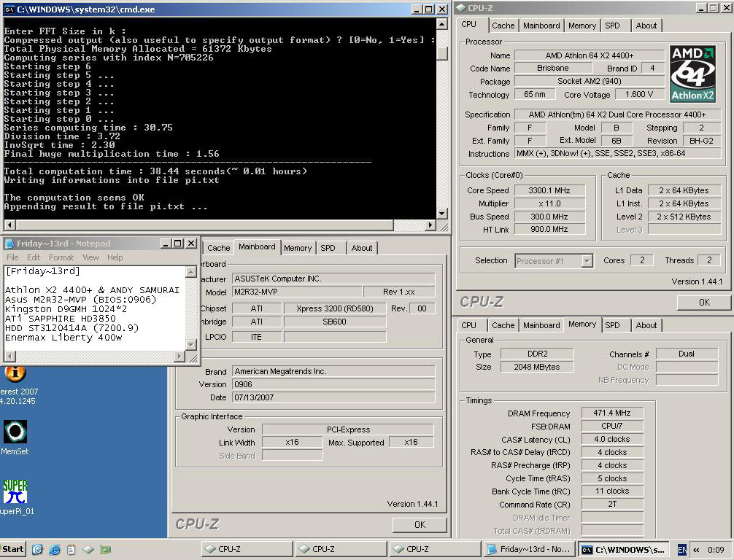Click the processor Name field AMD Athlon 64 X2 4400+

click(x=590, y=55)
